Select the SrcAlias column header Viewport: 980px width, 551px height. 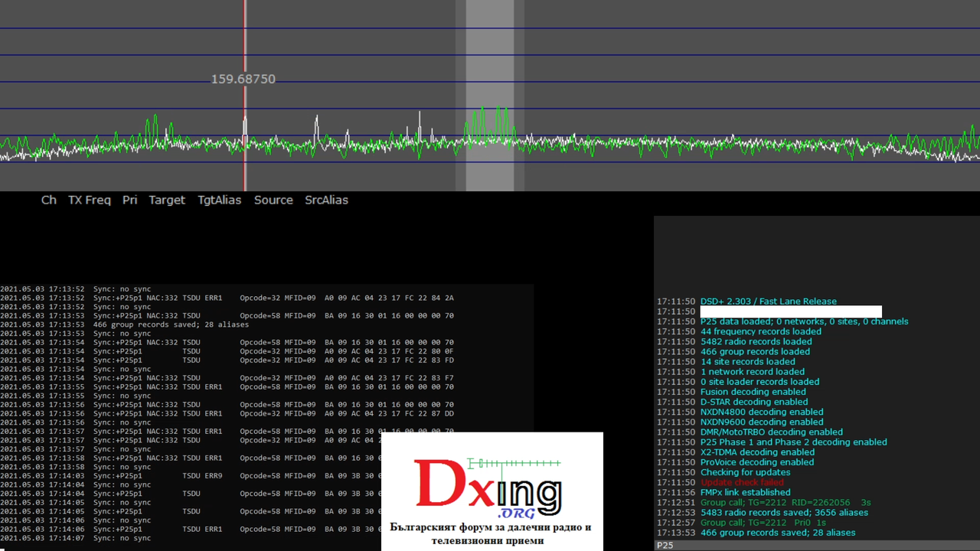326,200
